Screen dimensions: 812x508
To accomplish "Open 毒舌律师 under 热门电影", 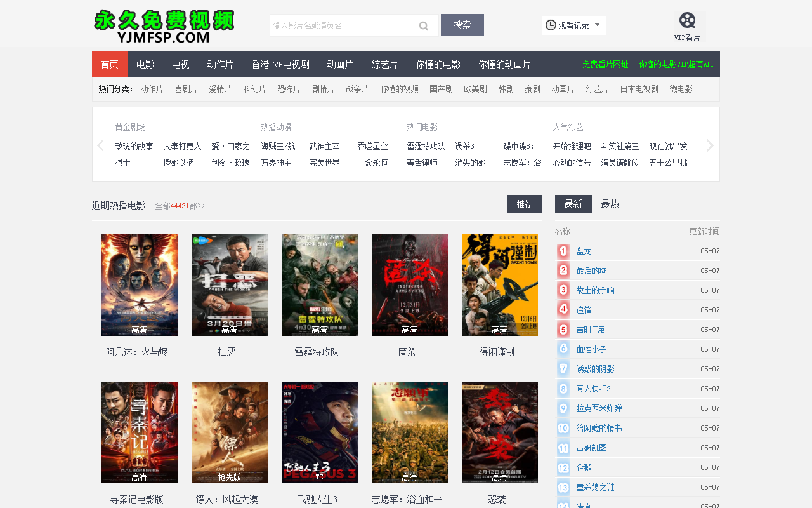I will (422, 163).
